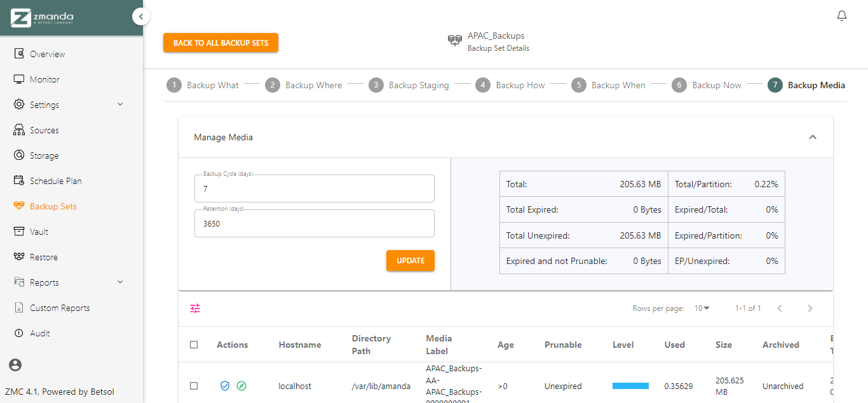The width and height of the screenshot is (868, 403).
Task: Click the Retention days field
Action: pyautogui.click(x=315, y=223)
